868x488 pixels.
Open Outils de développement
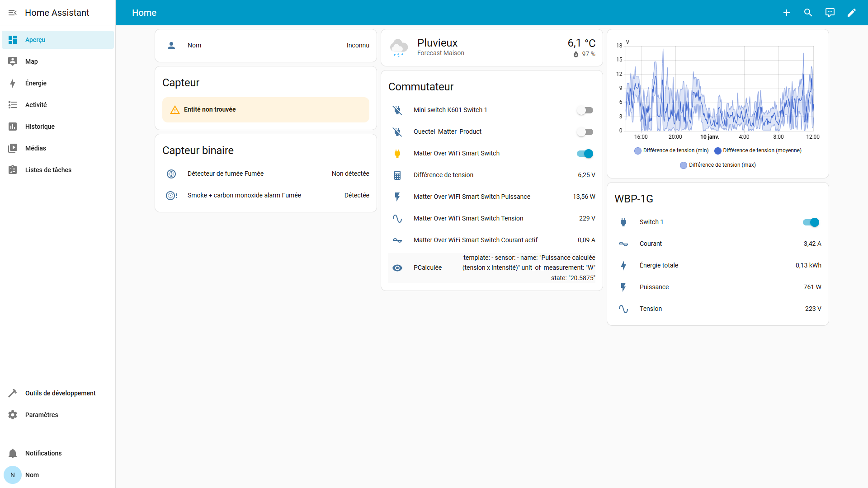coord(60,393)
